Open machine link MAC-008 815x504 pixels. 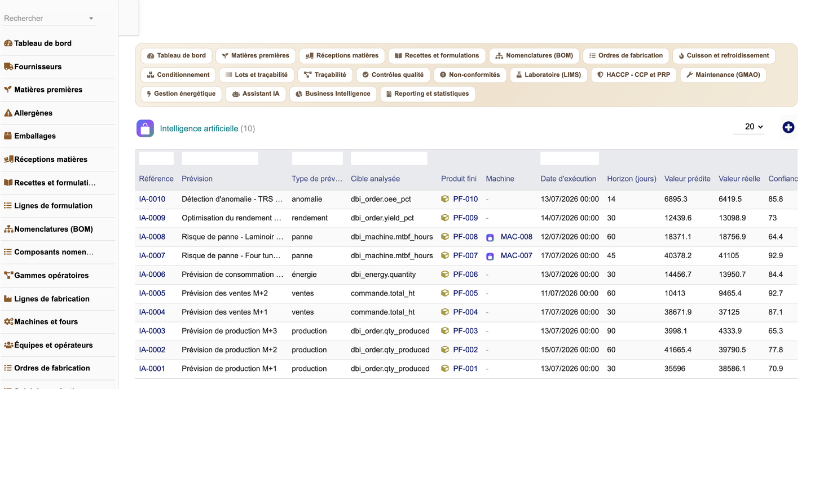517,237
